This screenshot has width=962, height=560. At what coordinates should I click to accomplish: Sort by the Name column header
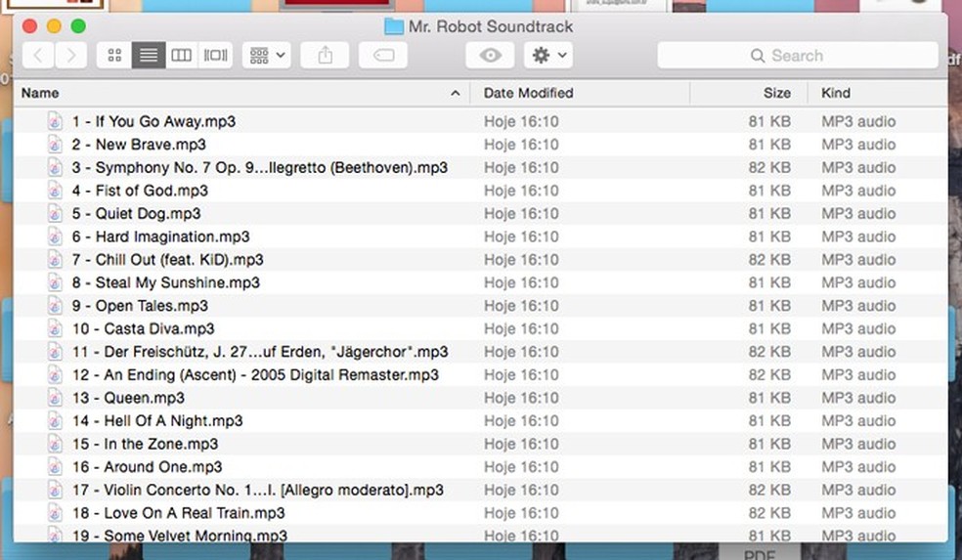(41, 93)
